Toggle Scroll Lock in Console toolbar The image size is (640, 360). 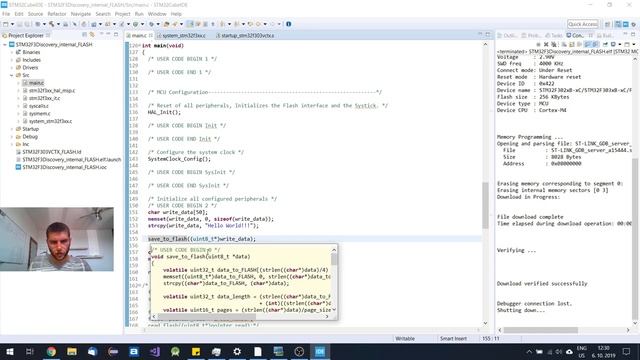tap(572, 44)
